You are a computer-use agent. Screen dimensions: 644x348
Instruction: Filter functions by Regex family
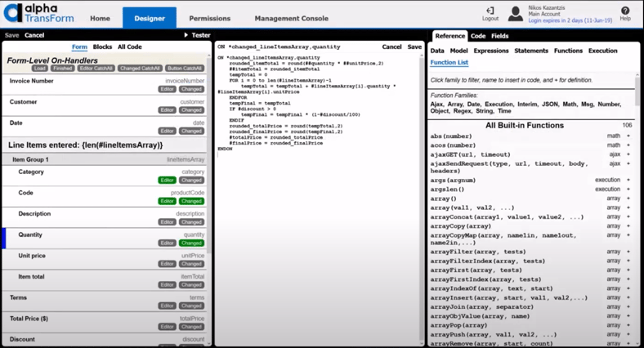(463, 111)
